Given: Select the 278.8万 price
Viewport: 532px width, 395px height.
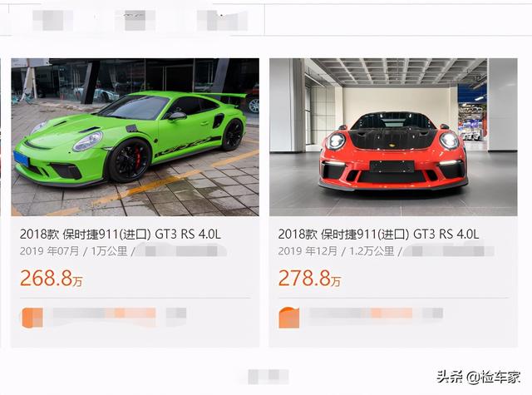Looking at the screenshot, I should (x=310, y=278).
